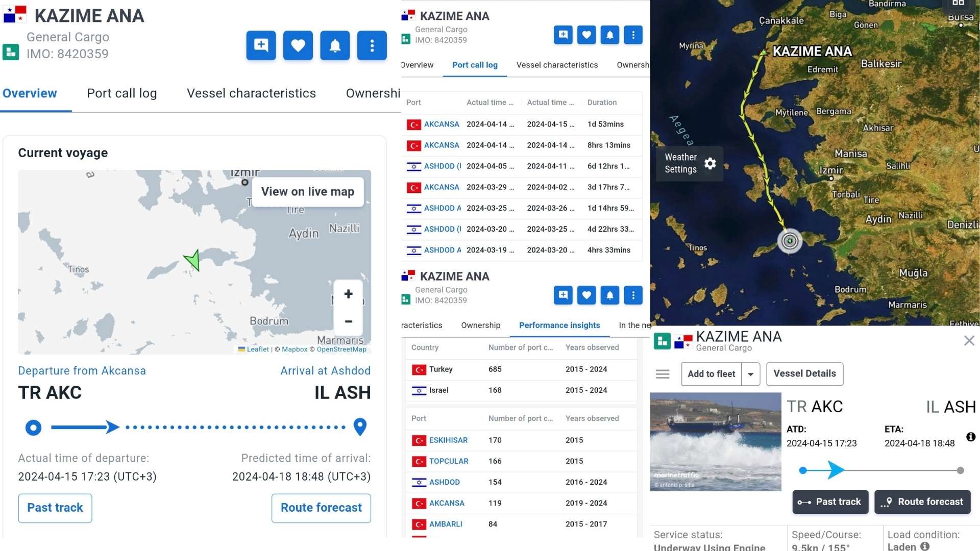Click the dark Past track button
980x551 pixels.
click(830, 502)
